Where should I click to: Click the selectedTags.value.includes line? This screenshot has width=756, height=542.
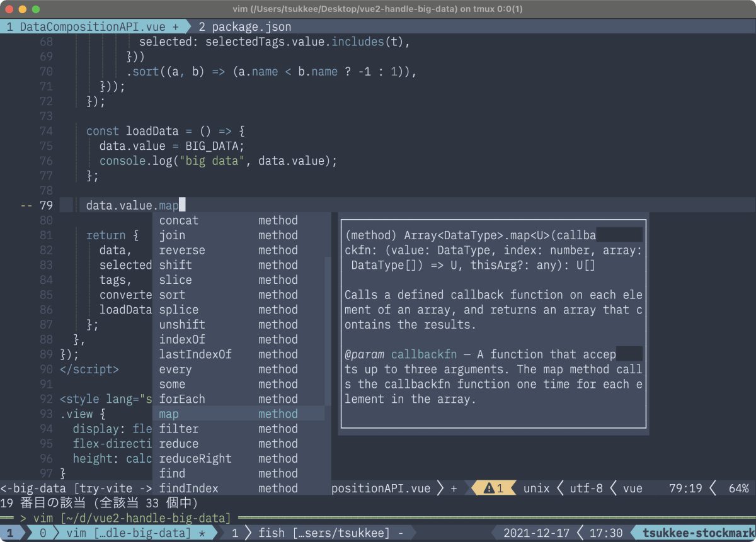pos(275,42)
